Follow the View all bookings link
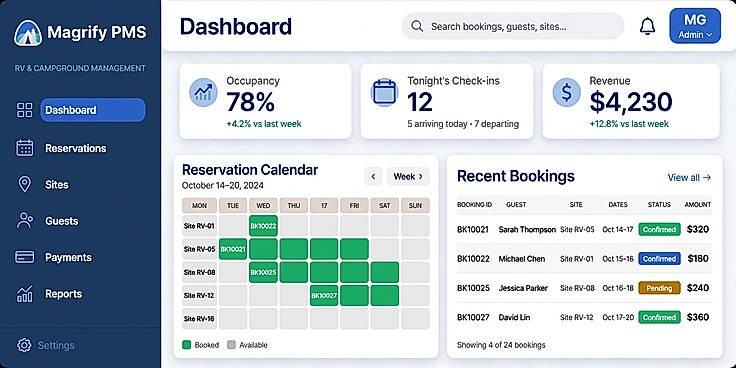 689,177
